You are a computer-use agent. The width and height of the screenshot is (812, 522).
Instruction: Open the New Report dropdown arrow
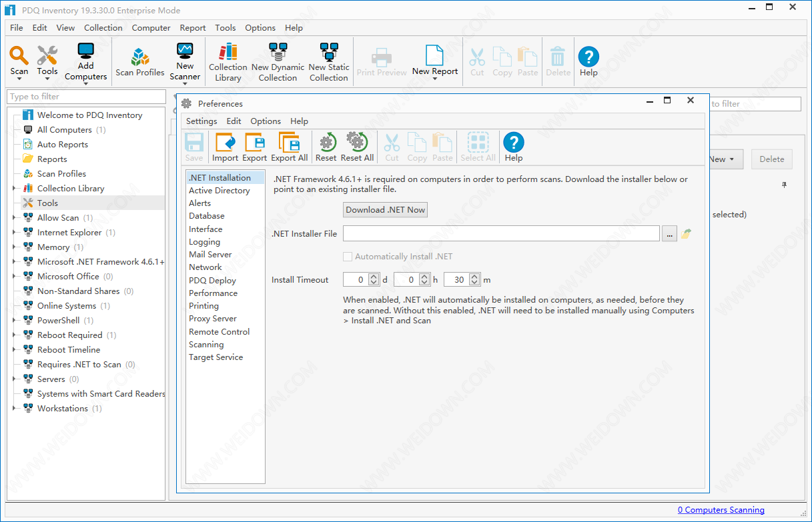pos(434,79)
